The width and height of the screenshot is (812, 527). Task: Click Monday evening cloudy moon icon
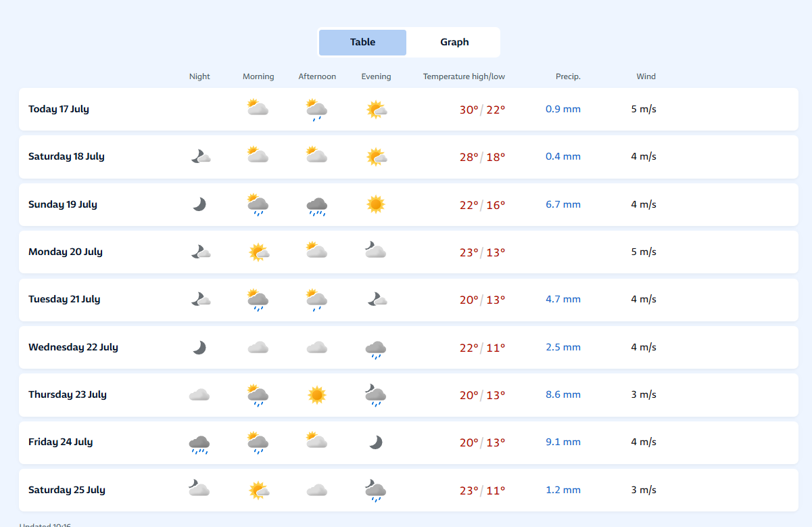(376, 250)
